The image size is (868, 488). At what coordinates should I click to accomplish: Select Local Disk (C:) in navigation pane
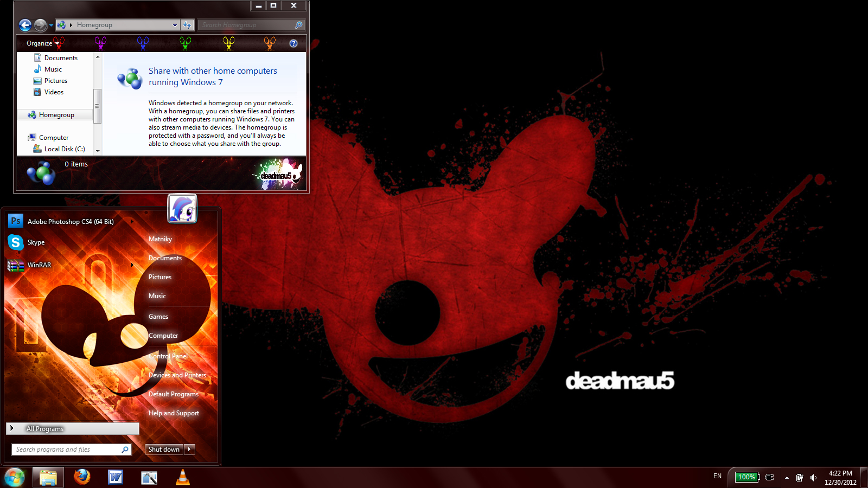pos(65,149)
